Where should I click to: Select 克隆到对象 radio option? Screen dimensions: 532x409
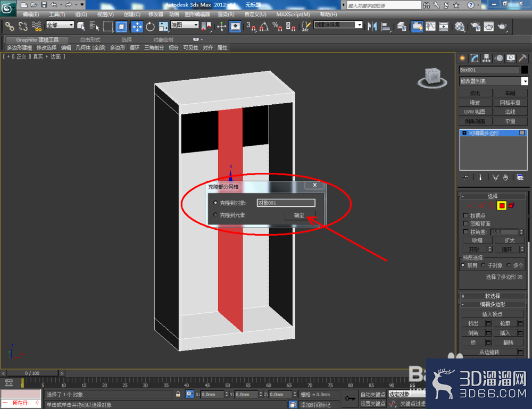pyautogui.click(x=215, y=203)
